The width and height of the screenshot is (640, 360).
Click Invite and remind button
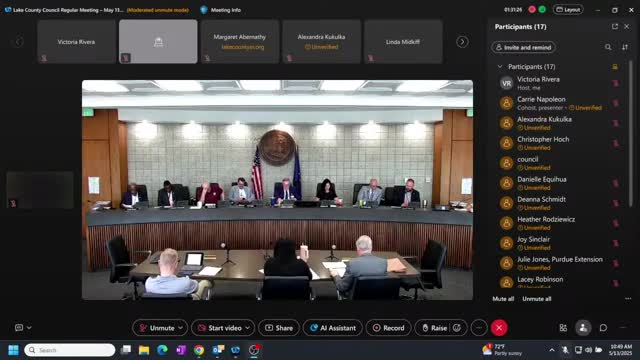pos(523,47)
